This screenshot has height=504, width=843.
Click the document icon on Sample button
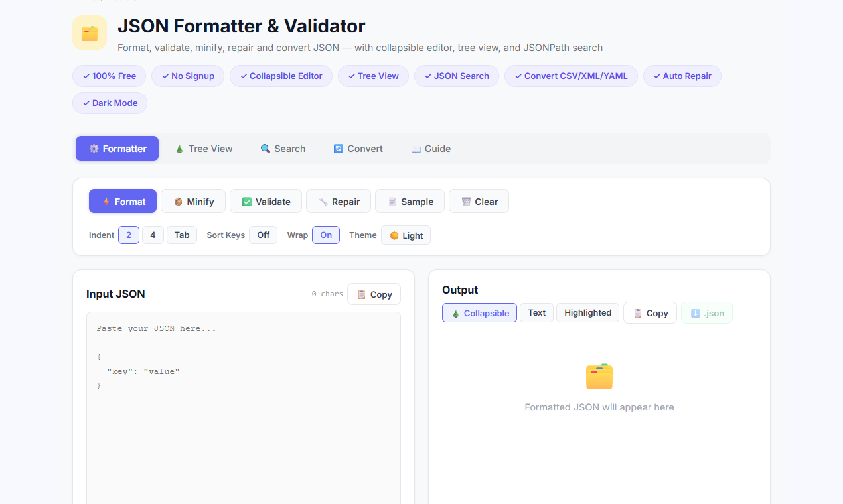392,202
